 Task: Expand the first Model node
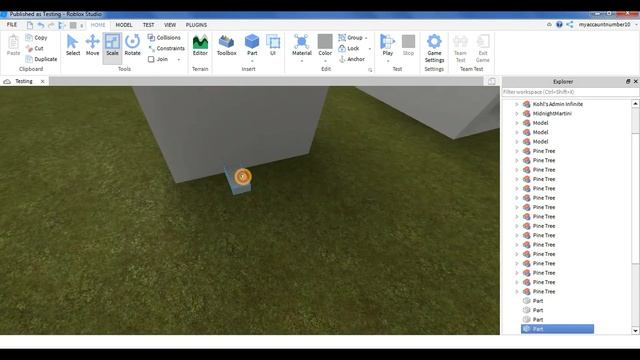(x=517, y=123)
